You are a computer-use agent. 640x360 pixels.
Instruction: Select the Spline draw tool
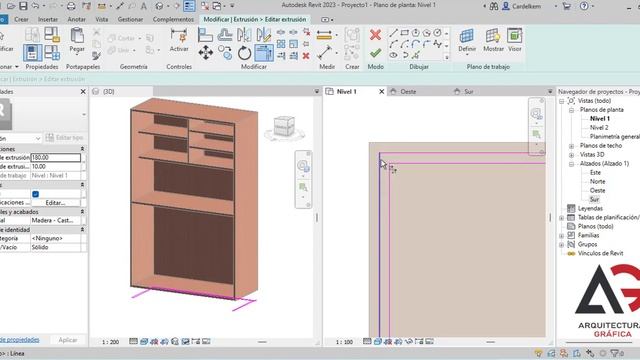click(437, 44)
